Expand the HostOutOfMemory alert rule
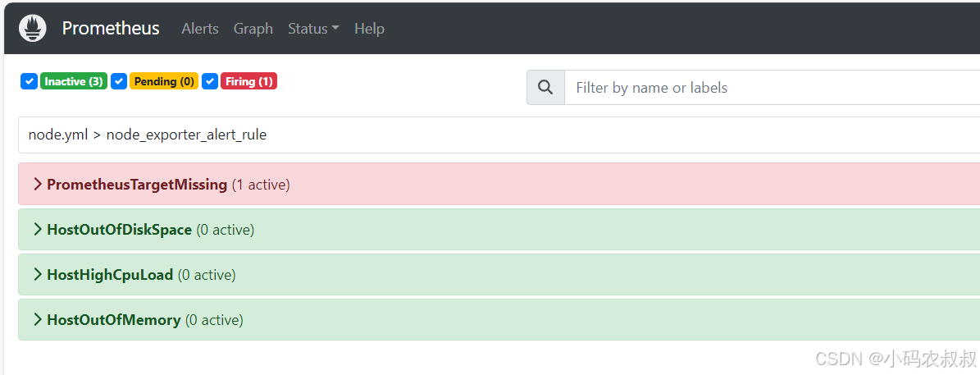980x375 pixels. click(499, 319)
